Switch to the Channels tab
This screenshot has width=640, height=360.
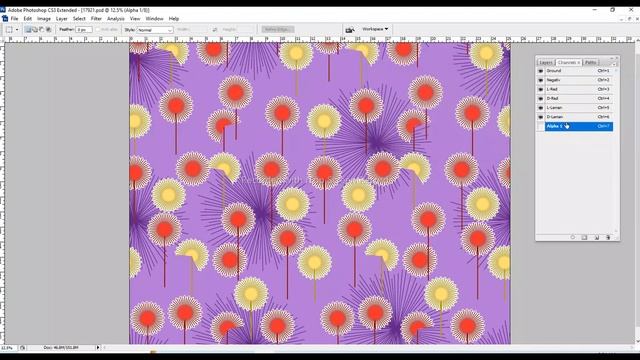tap(569, 62)
